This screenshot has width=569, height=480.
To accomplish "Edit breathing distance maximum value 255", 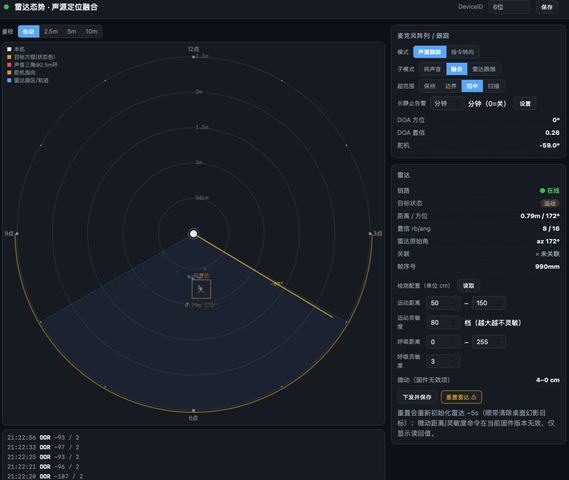I will [x=489, y=342].
